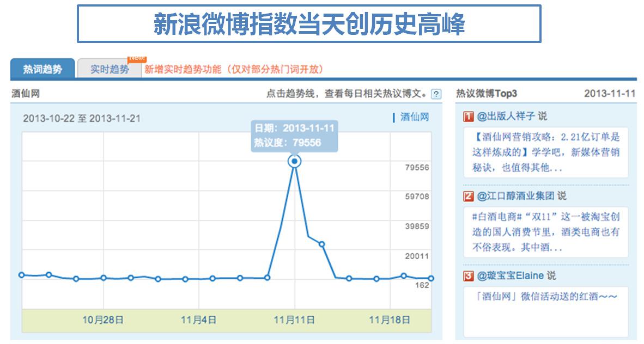Open the help question mark icon

pos(436,94)
